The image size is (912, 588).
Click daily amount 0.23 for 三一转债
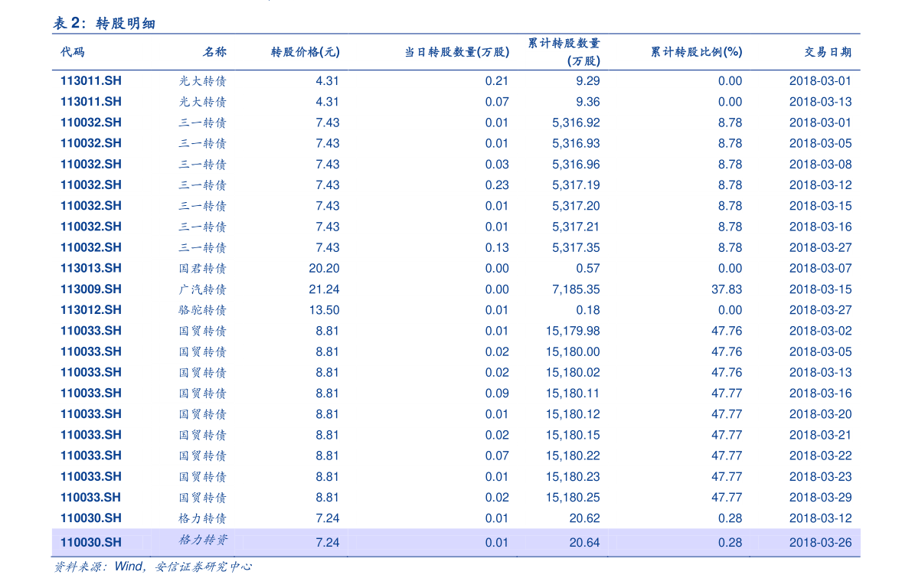[497, 185]
